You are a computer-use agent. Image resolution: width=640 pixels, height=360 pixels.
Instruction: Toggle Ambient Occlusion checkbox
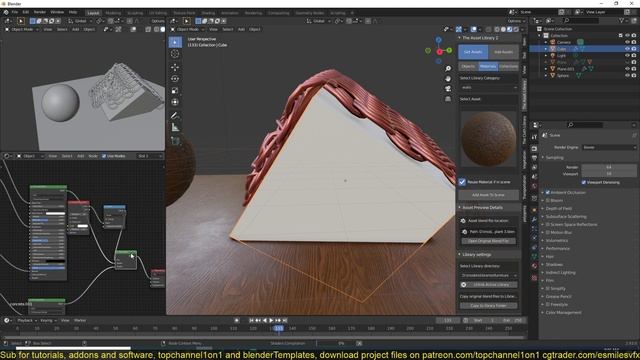point(548,192)
